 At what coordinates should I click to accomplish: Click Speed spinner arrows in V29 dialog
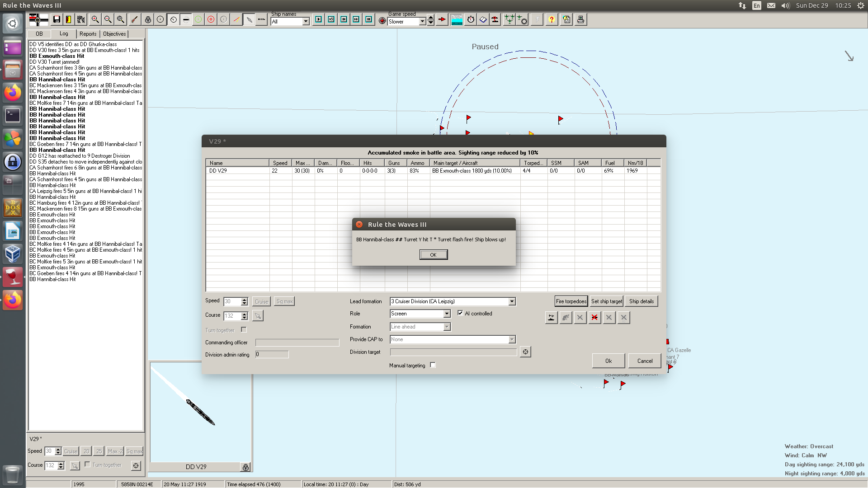tap(245, 301)
